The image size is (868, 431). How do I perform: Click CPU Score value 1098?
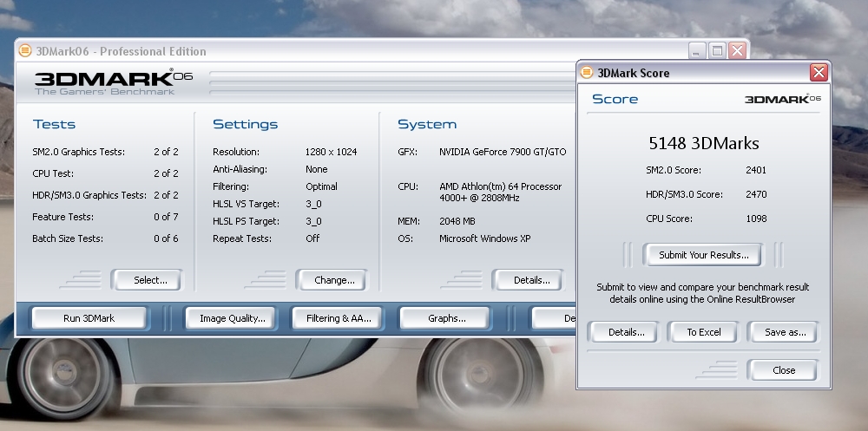click(756, 219)
